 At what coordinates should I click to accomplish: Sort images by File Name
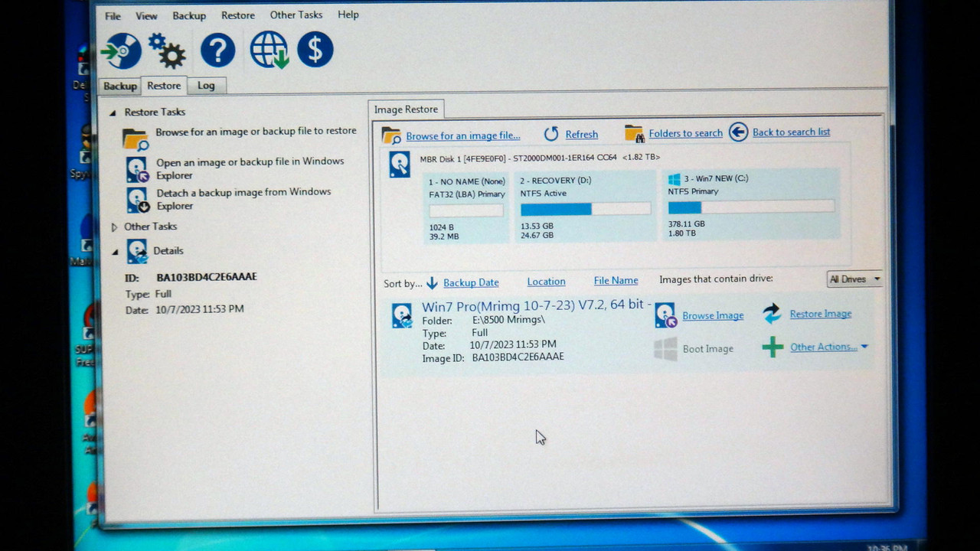tap(616, 281)
